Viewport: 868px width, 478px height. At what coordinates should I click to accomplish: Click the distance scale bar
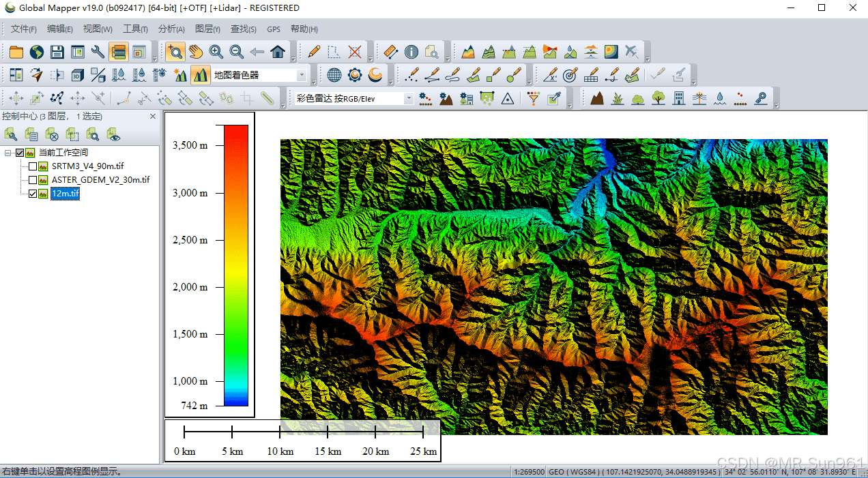click(x=304, y=431)
